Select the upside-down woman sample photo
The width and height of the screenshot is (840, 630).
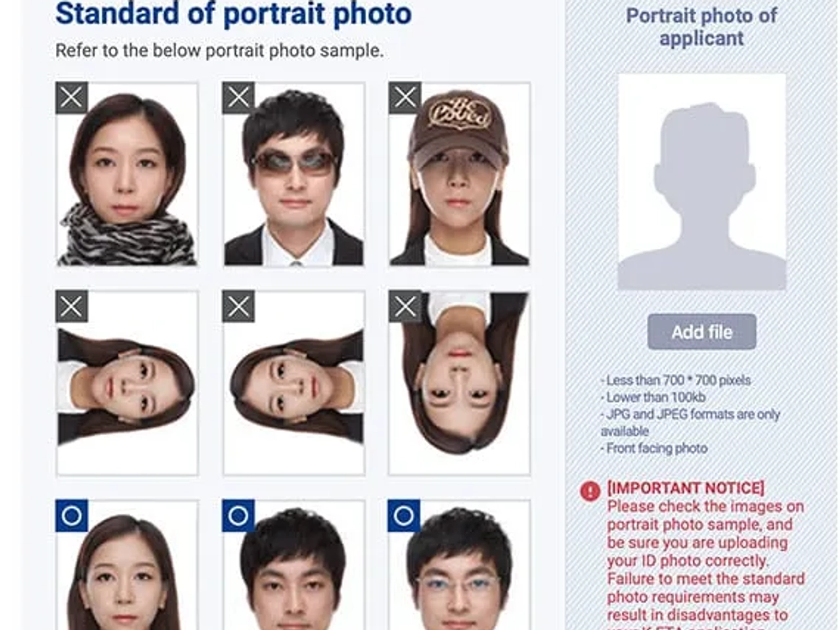(460, 383)
